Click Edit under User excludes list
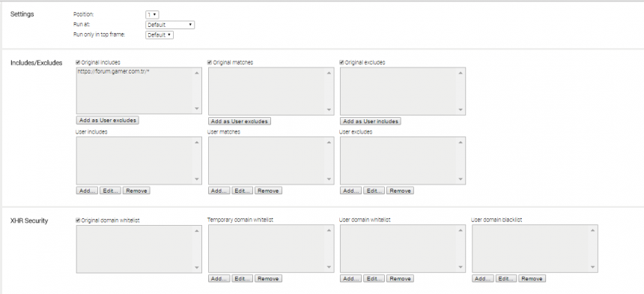 tap(374, 190)
